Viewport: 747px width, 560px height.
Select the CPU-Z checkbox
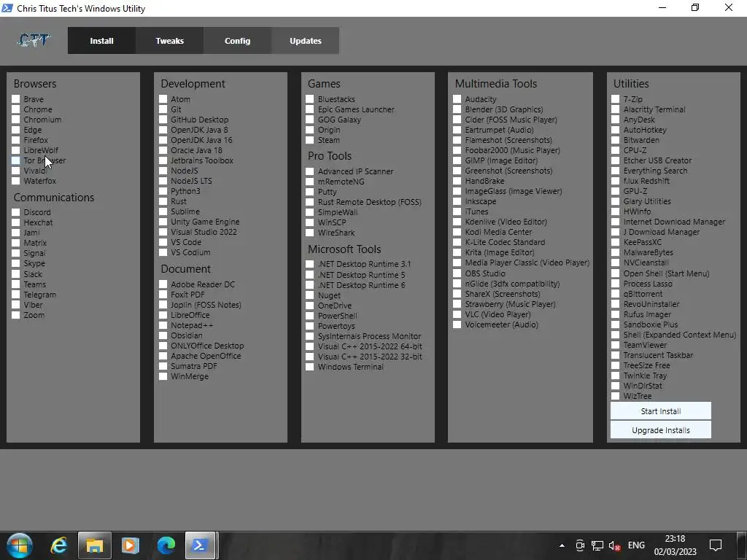(x=615, y=150)
